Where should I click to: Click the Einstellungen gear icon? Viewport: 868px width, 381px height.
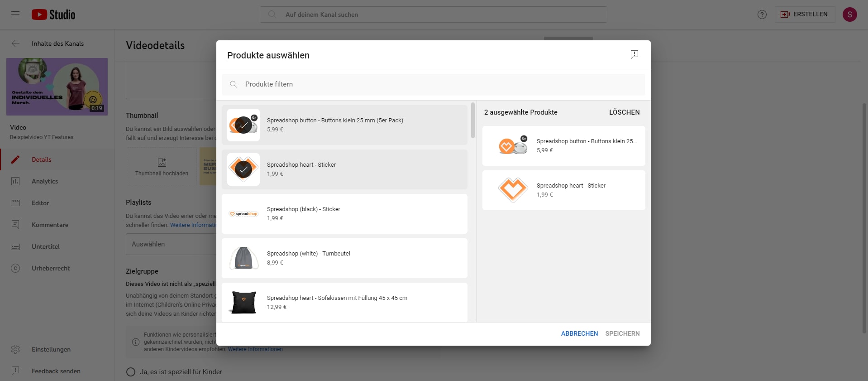point(15,349)
